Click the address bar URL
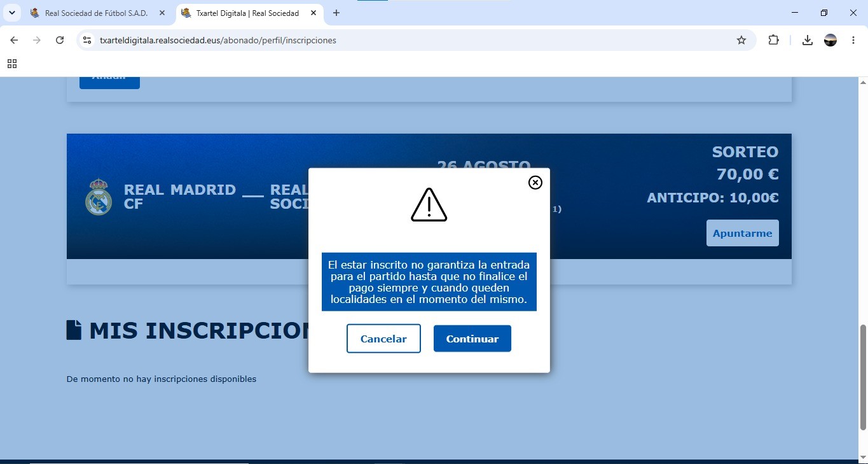 coord(218,40)
